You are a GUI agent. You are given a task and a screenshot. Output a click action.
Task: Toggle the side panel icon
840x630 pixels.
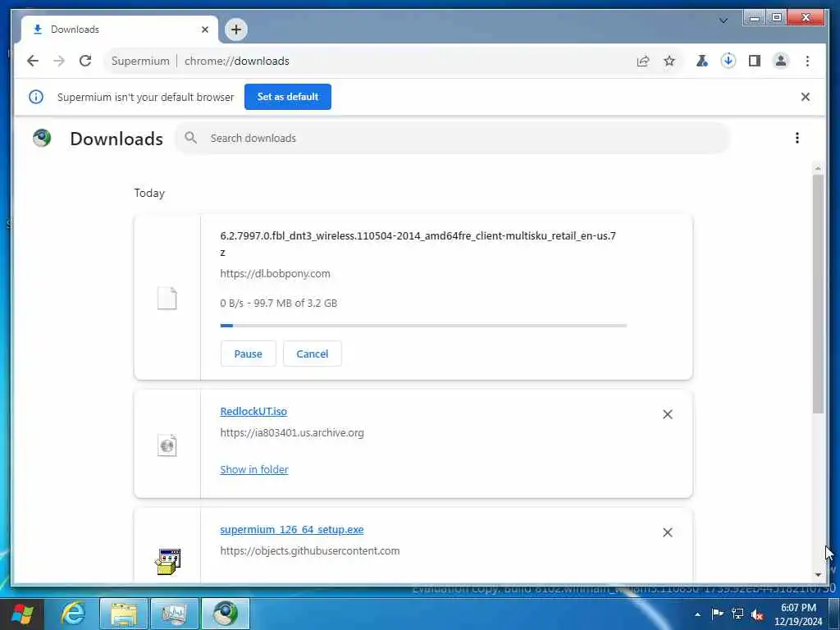(x=755, y=61)
